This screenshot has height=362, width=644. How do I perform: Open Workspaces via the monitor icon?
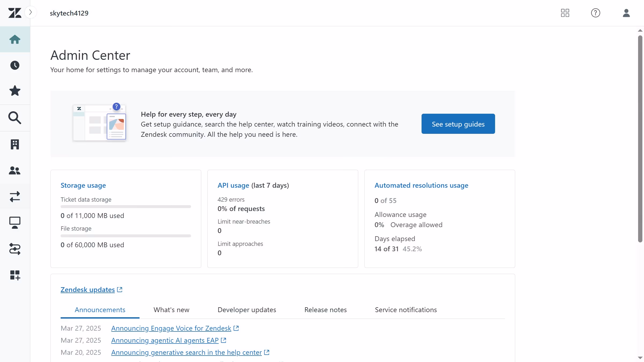15,223
